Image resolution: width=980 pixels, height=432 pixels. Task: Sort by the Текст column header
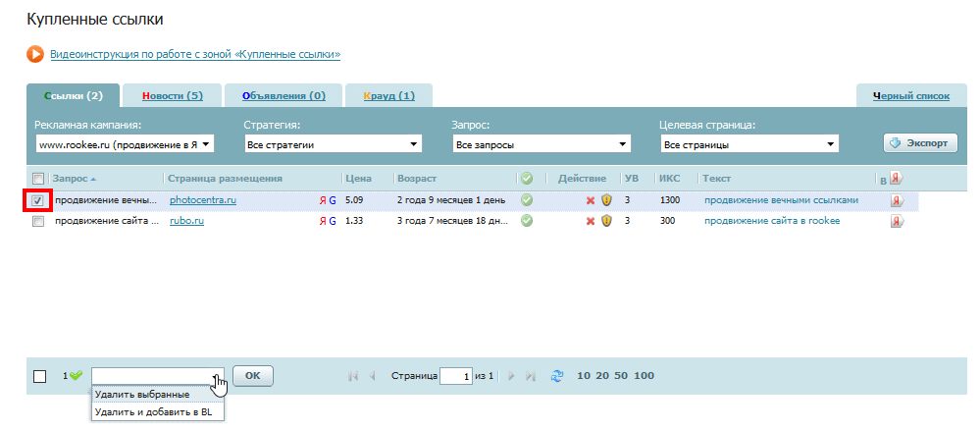tap(717, 179)
